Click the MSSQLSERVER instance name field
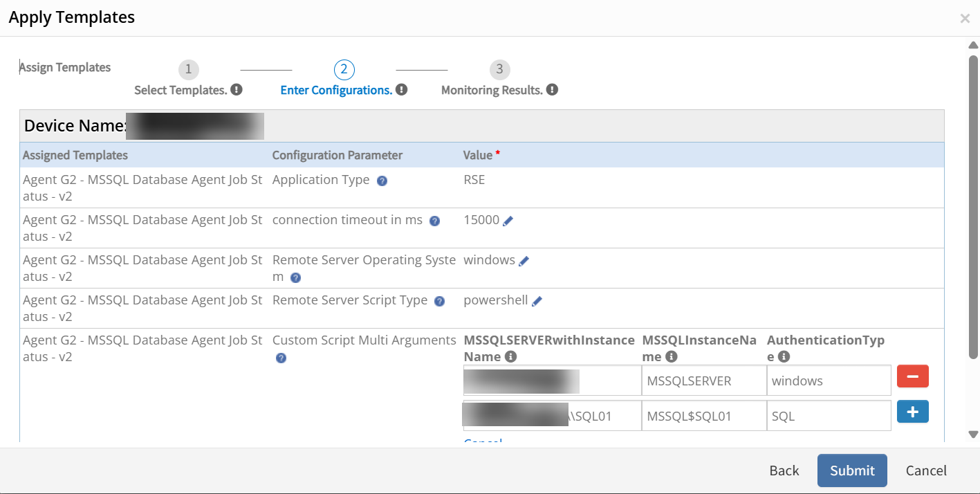Image resolution: width=980 pixels, height=494 pixels. [703, 381]
